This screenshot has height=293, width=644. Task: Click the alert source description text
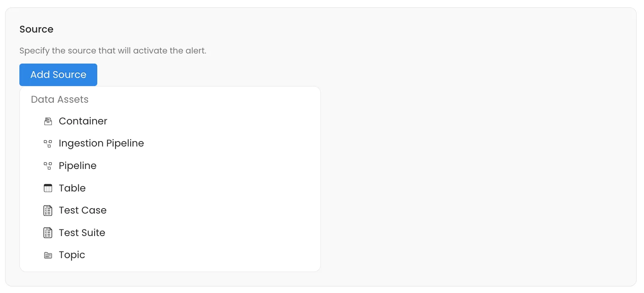[x=113, y=51]
